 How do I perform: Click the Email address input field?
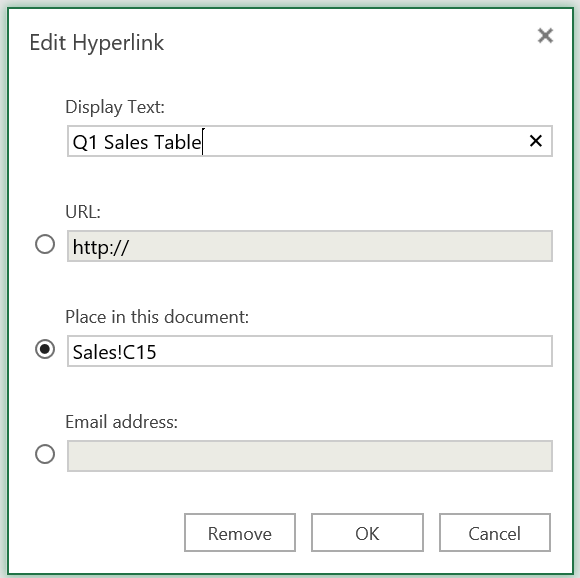(x=310, y=456)
